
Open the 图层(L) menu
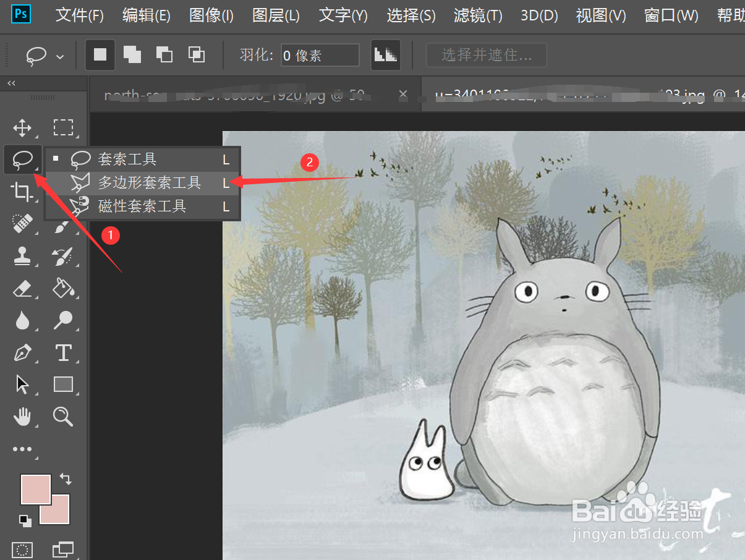(276, 15)
